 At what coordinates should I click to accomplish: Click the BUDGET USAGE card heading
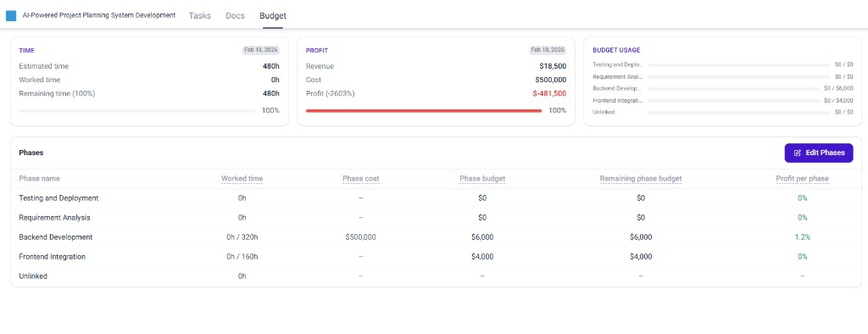point(616,50)
